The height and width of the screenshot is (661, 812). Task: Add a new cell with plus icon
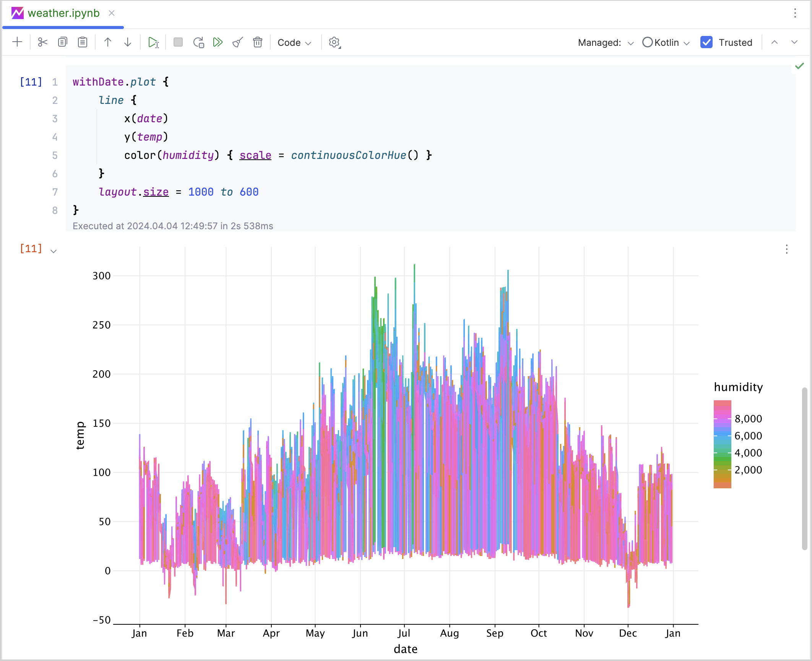[18, 42]
